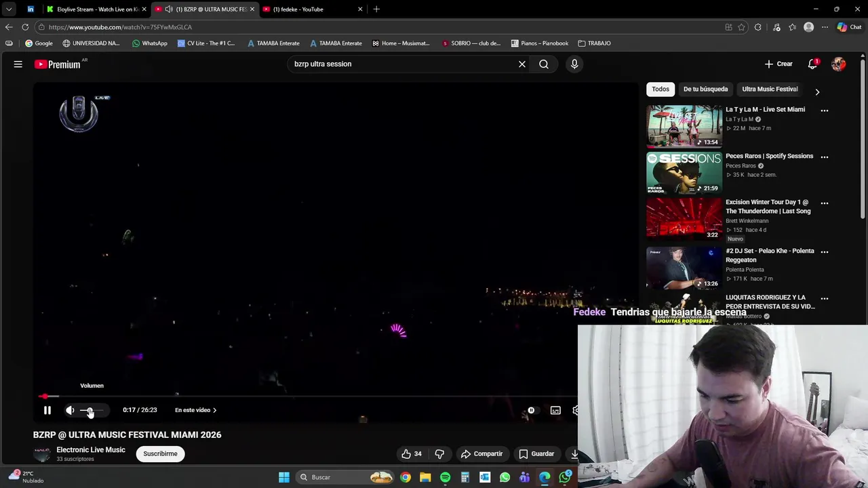Open '#2 DJ Set - Pelao Khe' video title
The height and width of the screenshot is (488, 868).
click(x=770, y=256)
